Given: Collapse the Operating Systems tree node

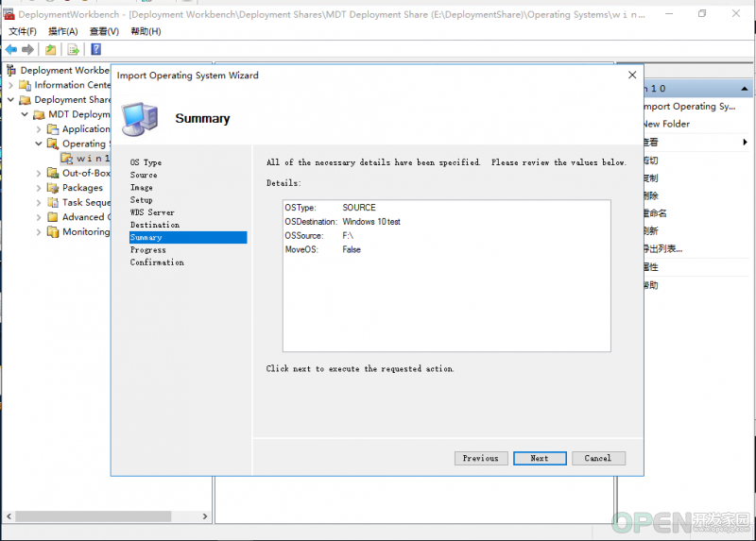Looking at the screenshot, I should tap(39, 144).
